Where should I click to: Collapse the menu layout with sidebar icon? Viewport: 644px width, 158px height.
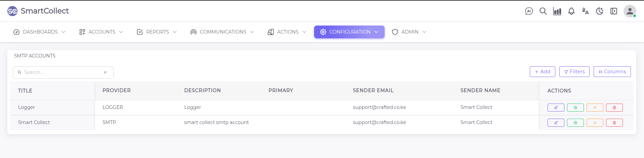(x=613, y=11)
